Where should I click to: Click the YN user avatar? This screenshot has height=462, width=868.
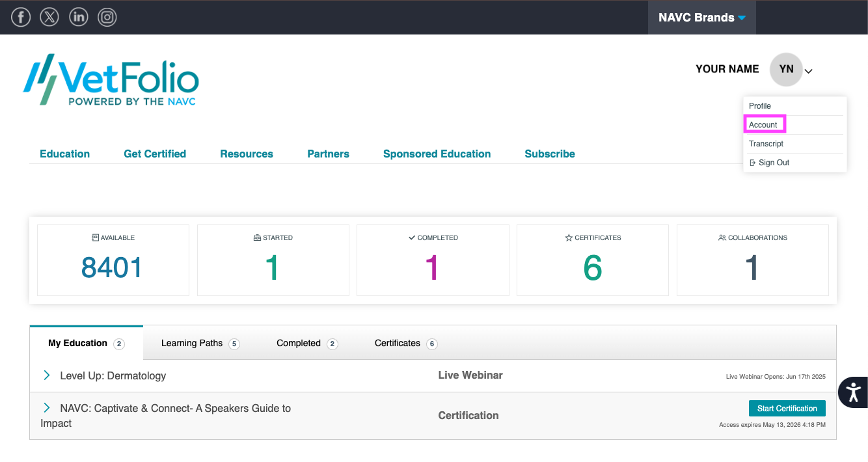point(786,69)
